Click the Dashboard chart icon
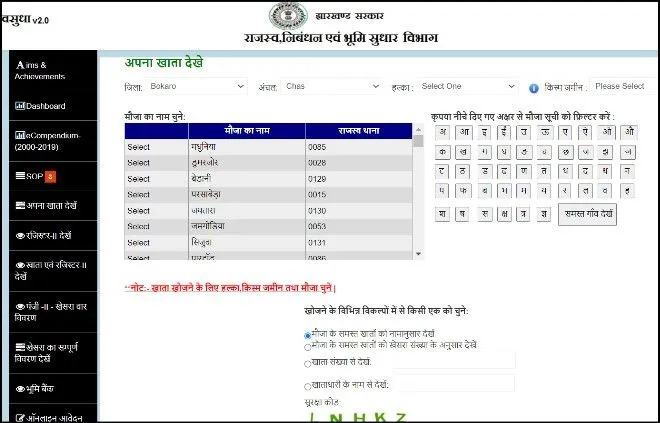Viewport: 660px width, 423px height. coord(19,106)
